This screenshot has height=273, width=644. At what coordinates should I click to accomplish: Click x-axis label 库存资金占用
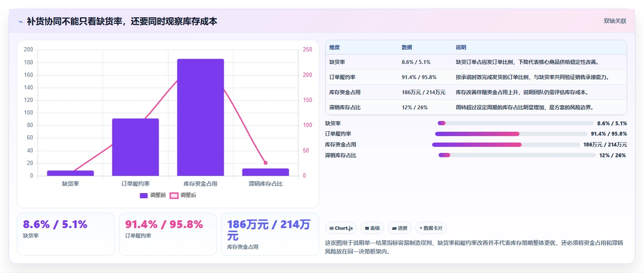coord(201,184)
